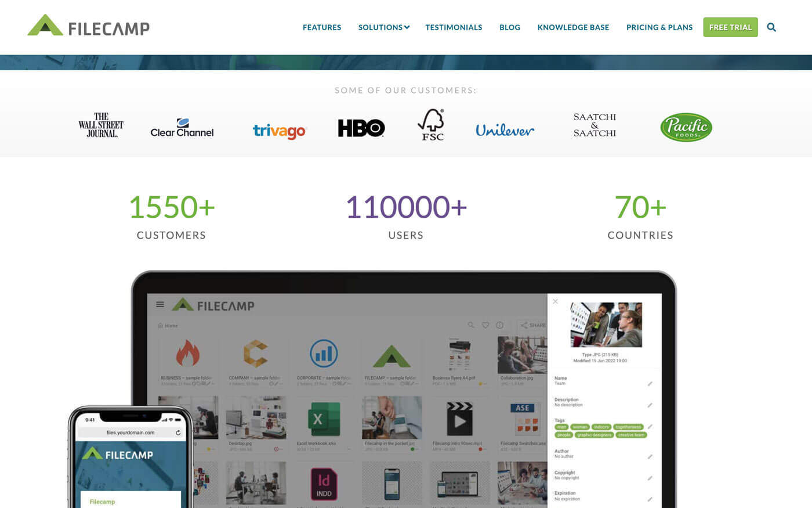Click the 'graphic designers' tag pill

tap(594, 435)
